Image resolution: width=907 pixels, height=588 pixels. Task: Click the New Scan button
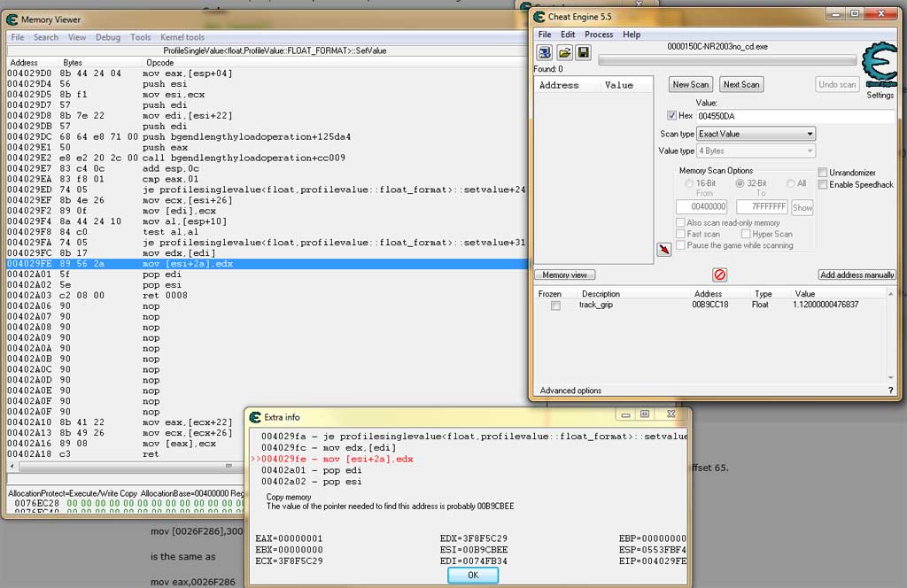[x=691, y=84]
